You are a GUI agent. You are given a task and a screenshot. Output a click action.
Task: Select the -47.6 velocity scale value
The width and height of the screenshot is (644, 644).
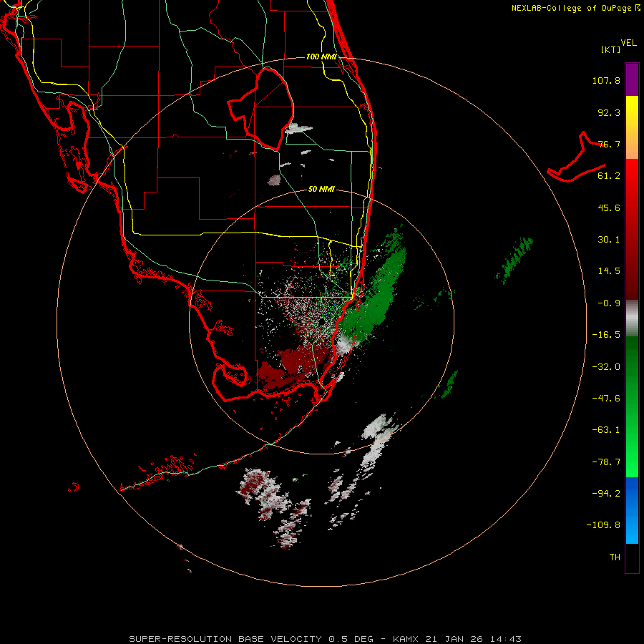[x=606, y=399]
